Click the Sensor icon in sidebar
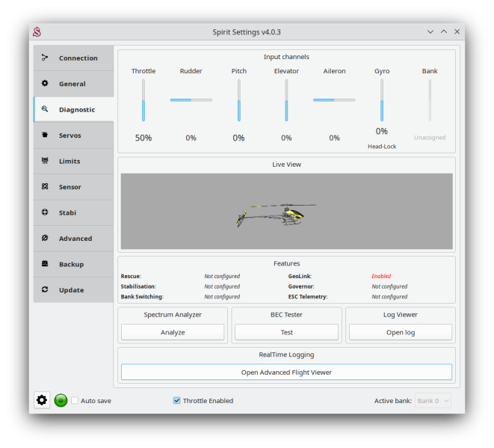The image size is (494, 448). pos(45,187)
